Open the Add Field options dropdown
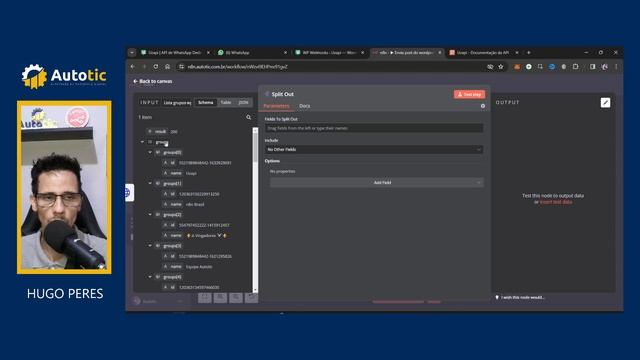This screenshot has height=360, width=640. click(x=377, y=182)
